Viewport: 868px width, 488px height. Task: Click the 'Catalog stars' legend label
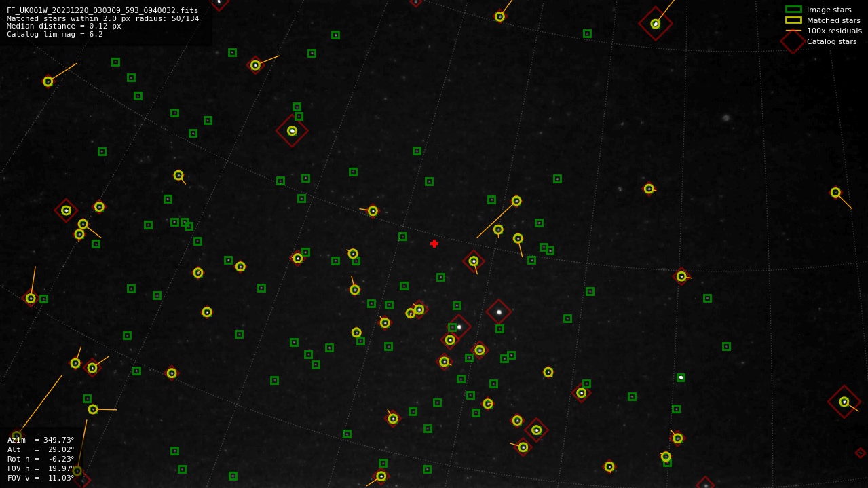coord(831,41)
